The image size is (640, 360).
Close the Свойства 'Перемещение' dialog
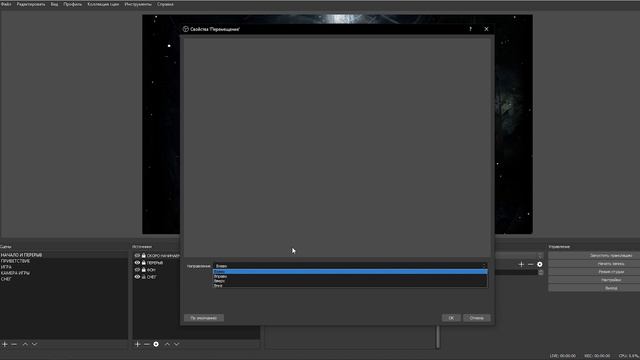[x=486, y=29]
